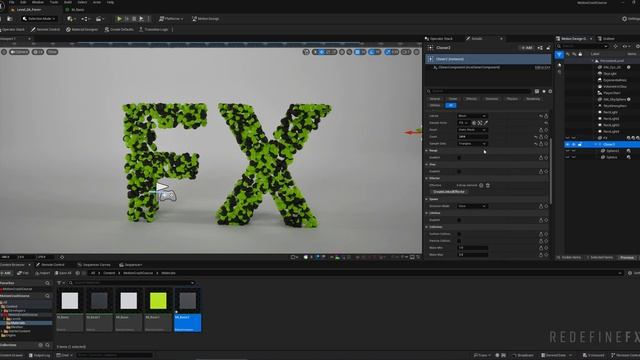
Task: Click the green Play button in toolbar
Action: point(119,19)
